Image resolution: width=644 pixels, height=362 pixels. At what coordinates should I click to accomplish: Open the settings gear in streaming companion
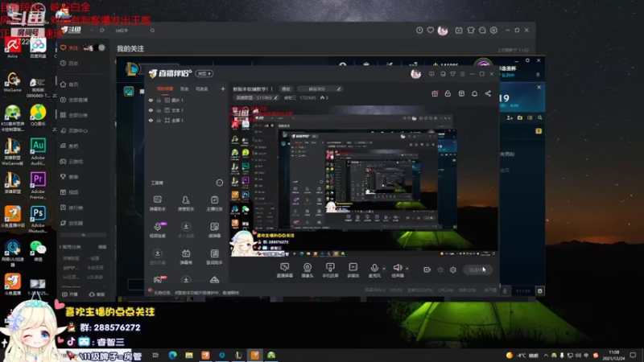(453, 269)
